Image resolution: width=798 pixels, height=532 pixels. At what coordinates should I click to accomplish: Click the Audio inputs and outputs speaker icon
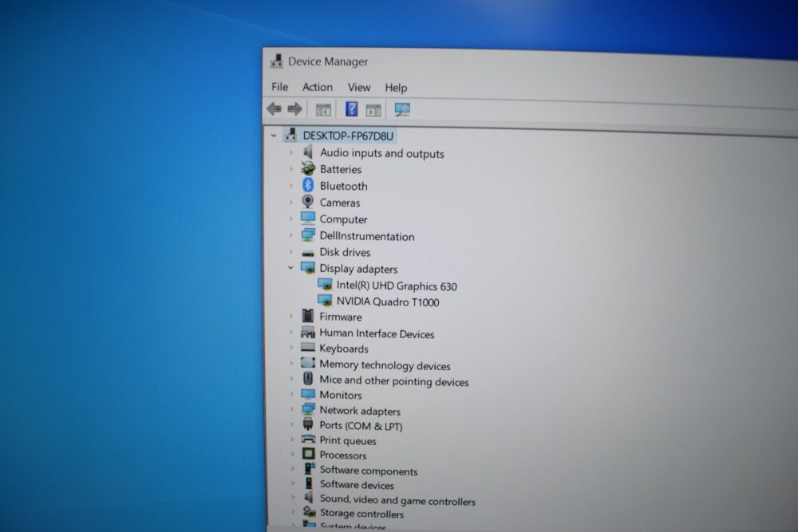click(307, 152)
